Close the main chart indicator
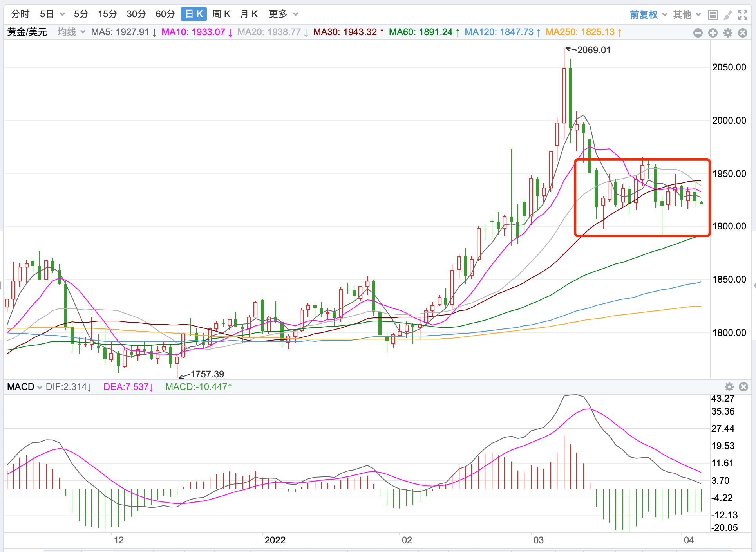The width and height of the screenshot is (756, 552). coord(743,33)
